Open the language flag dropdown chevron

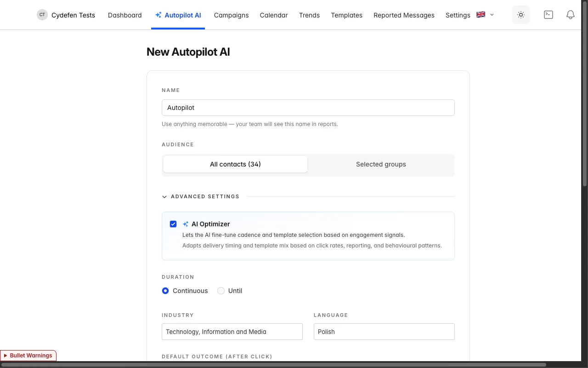point(492,15)
